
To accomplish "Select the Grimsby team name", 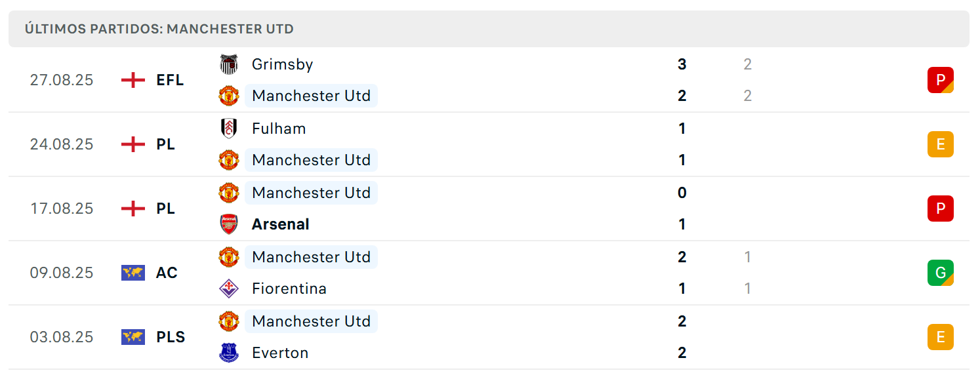I will (x=282, y=64).
